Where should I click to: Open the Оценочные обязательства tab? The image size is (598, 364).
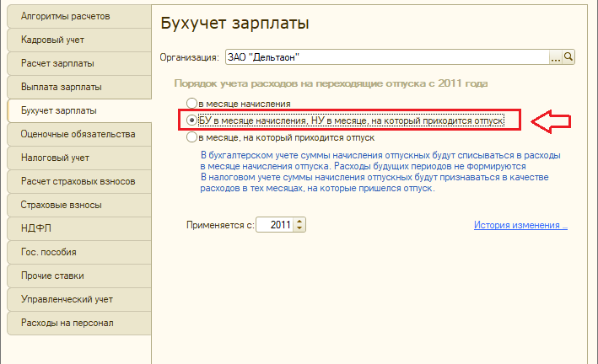pos(79,135)
